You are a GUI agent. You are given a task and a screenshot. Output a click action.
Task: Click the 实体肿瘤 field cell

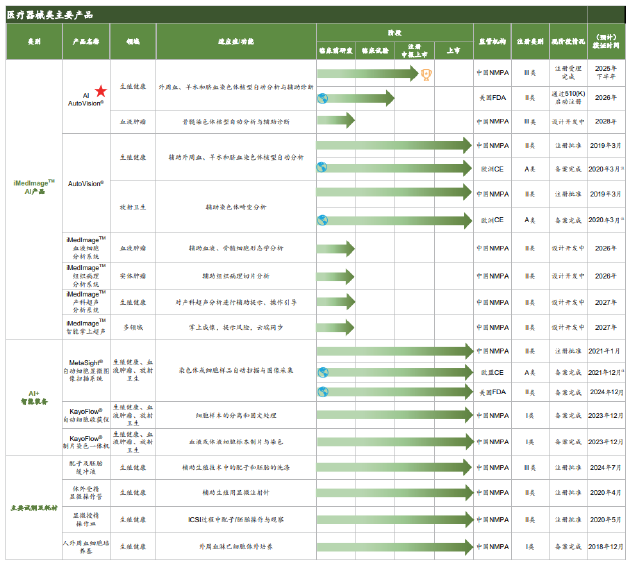(x=133, y=276)
